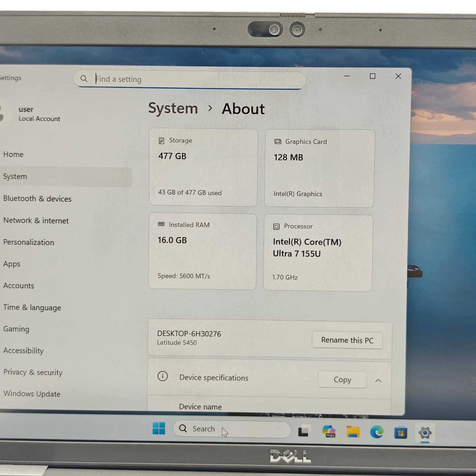
Task: Click the Device specifications info icon
Action: click(163, 376)
